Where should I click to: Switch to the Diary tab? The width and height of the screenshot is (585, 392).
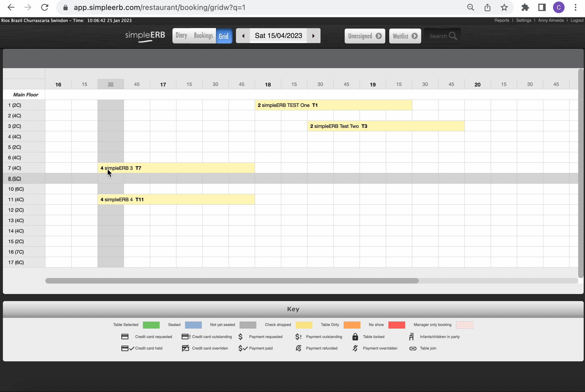[x=181, y=36]
